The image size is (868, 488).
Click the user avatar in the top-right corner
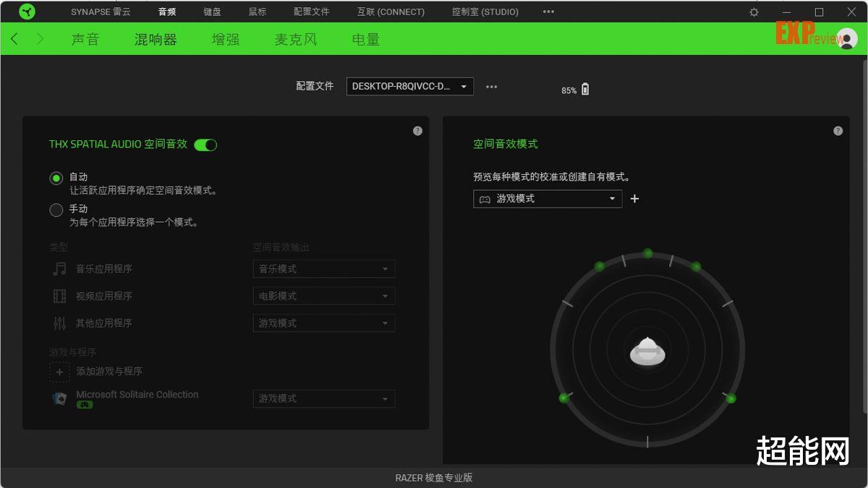(x=846, y=39)
